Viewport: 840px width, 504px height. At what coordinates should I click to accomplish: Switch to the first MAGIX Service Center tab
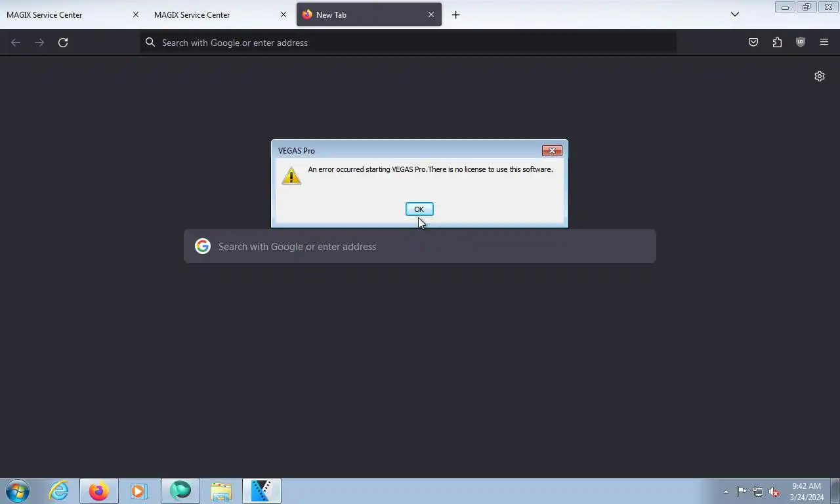click(x=72, y=14)
